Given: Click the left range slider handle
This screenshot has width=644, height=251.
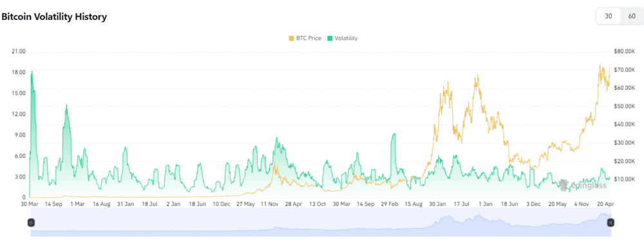Looking at the screenshot, I should [31, 223].
